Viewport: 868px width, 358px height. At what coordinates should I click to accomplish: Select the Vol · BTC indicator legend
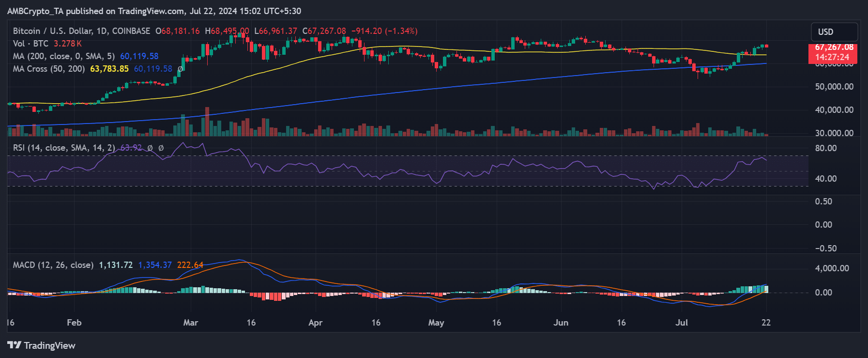coord(30,44)
